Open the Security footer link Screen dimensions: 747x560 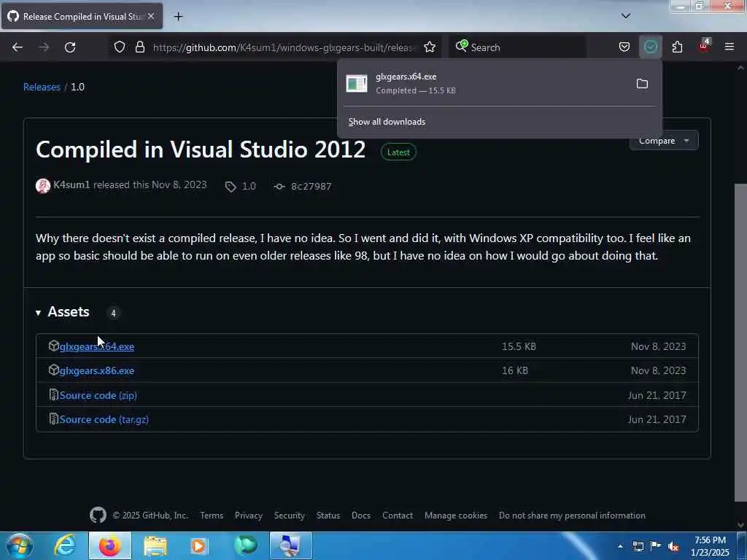pyautogui.click(x=289, y=516)
